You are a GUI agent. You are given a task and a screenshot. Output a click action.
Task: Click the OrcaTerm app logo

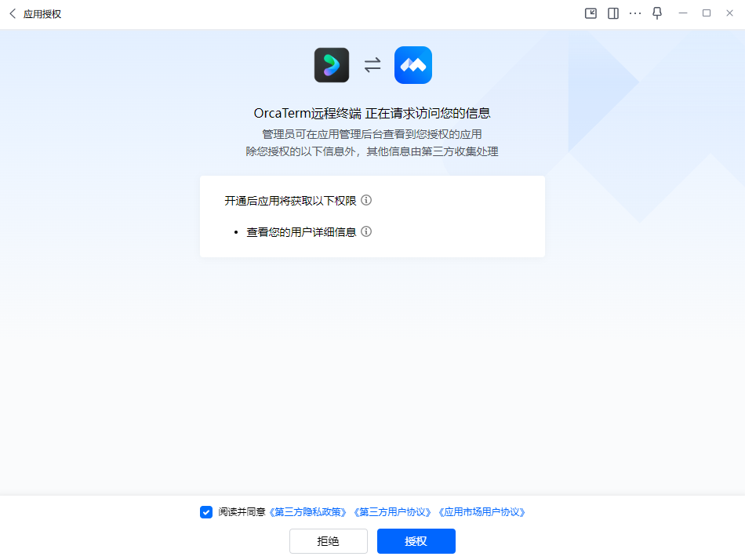[x=332, y=65]
